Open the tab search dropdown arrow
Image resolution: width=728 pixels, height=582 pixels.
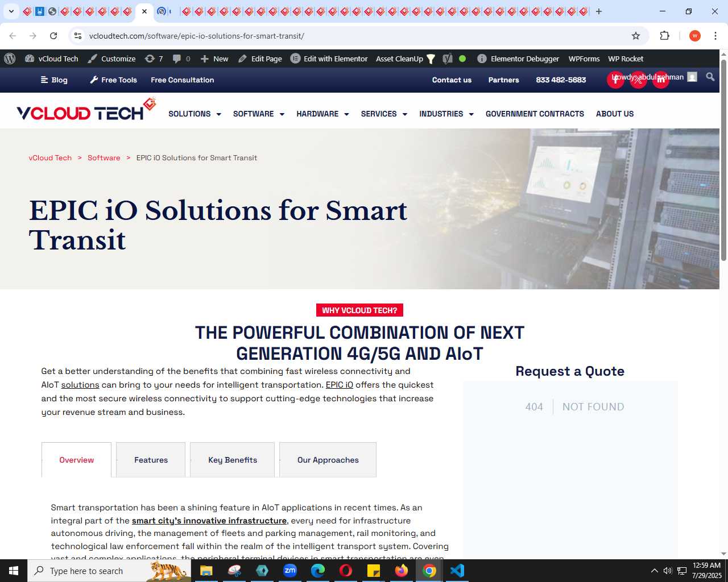pos(11,11)
